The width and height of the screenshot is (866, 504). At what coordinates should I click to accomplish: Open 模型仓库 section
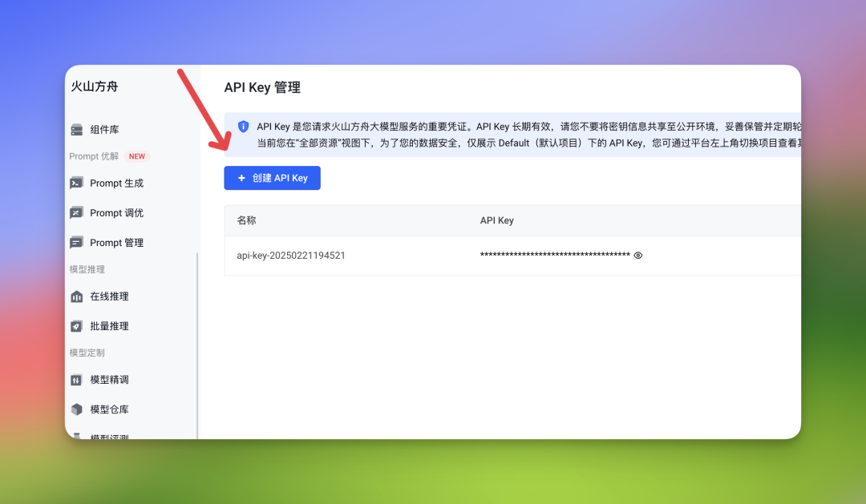109,409
